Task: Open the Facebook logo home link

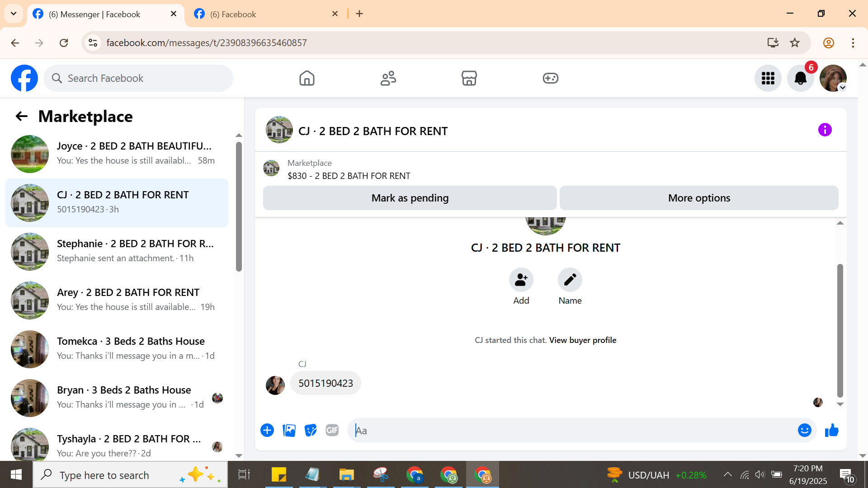Action: click(24, 78)
